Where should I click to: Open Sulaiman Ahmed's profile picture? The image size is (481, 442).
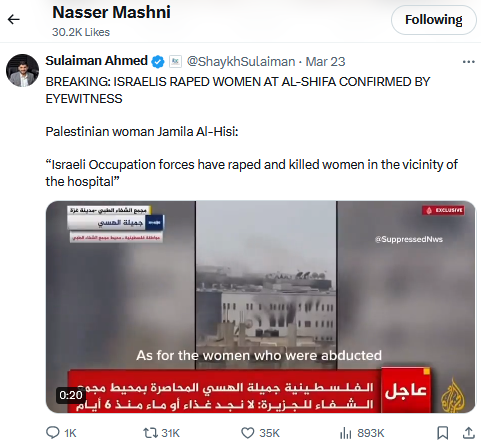click(x=22, y=70)
